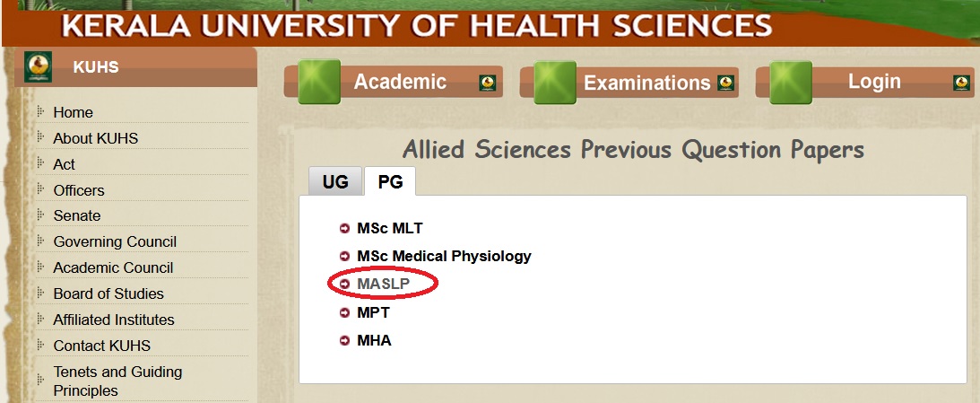
Task: Go to Home in the sidebar
Action: click(x=74, y=112)
